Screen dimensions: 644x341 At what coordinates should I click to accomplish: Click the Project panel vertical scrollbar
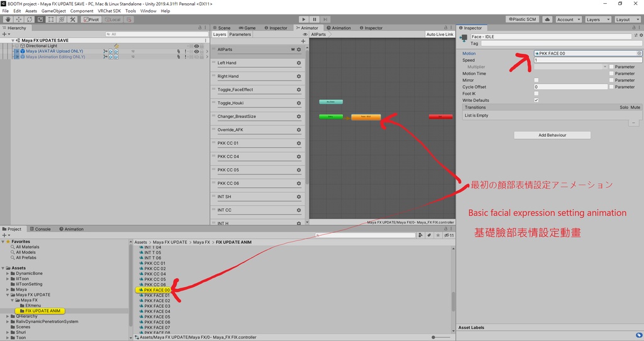[453, 301]
